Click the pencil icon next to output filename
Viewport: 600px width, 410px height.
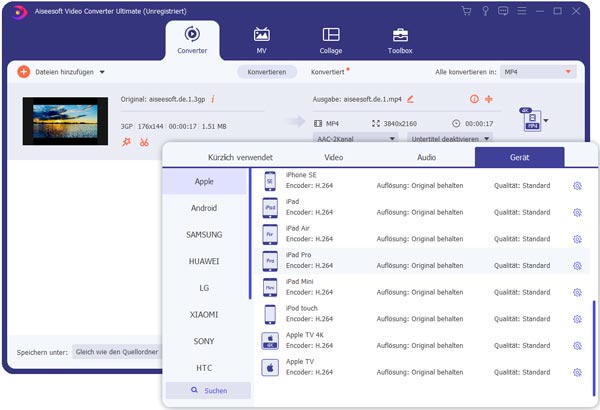point(410,99)
